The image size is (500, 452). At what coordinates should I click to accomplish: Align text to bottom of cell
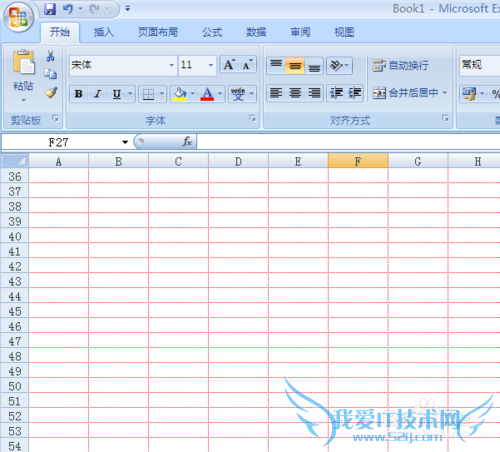coord(314,65)
